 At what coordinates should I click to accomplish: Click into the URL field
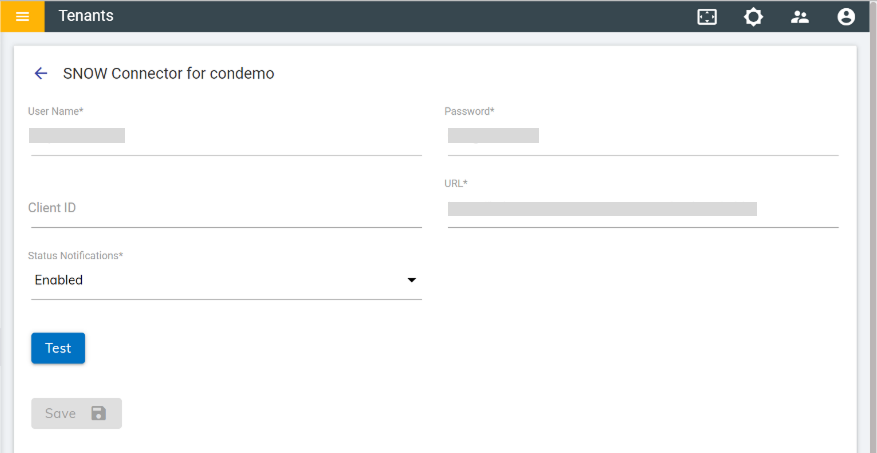[x=643, y=208]
